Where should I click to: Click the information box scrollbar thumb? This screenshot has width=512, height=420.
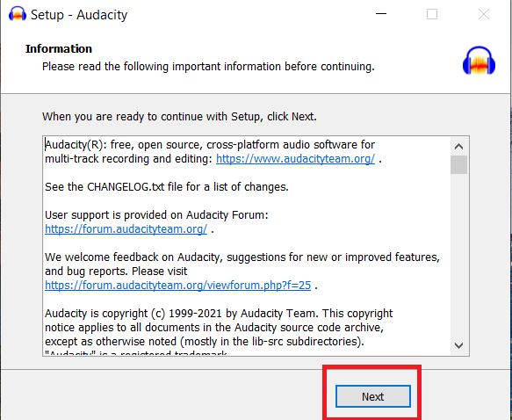(458, 165)
